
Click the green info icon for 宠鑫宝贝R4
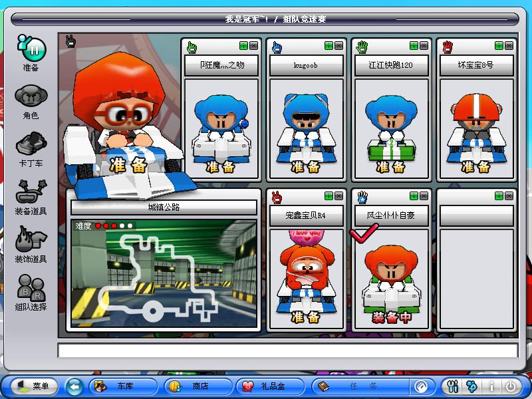[329, 196]
